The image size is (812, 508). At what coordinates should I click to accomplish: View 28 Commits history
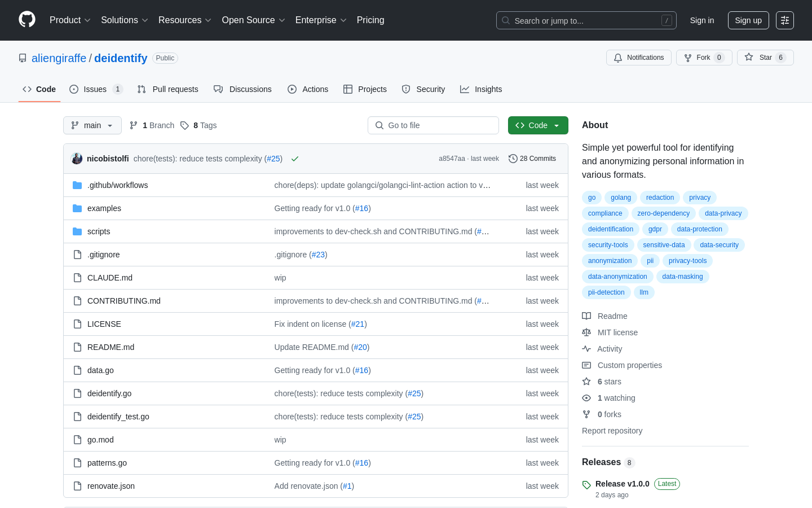click(x=532, y=159)
